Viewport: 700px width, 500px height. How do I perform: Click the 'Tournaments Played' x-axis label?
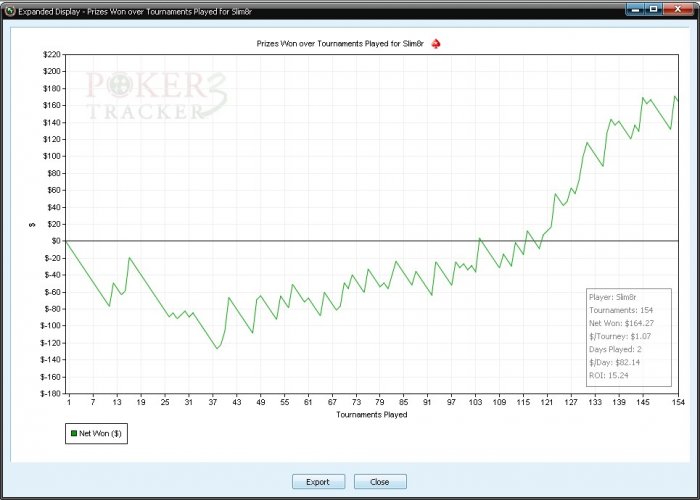[x=372, y=414]
